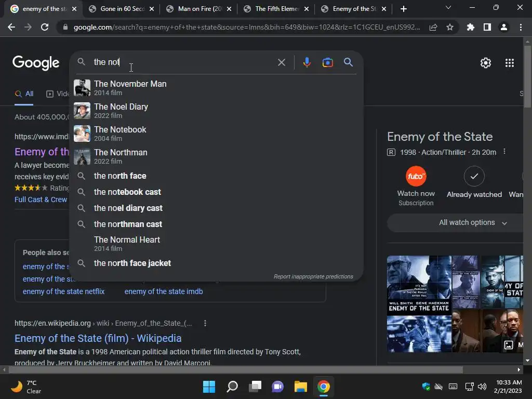
Task: Select the notebook cast suggestion
Action: pyautogui.click(x=217, y=192)
